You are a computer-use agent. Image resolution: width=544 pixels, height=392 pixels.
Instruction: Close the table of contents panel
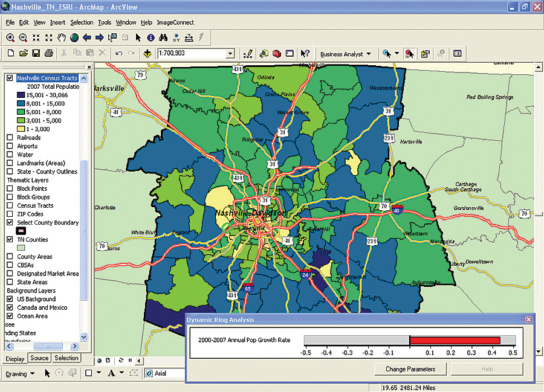(89, 67)
